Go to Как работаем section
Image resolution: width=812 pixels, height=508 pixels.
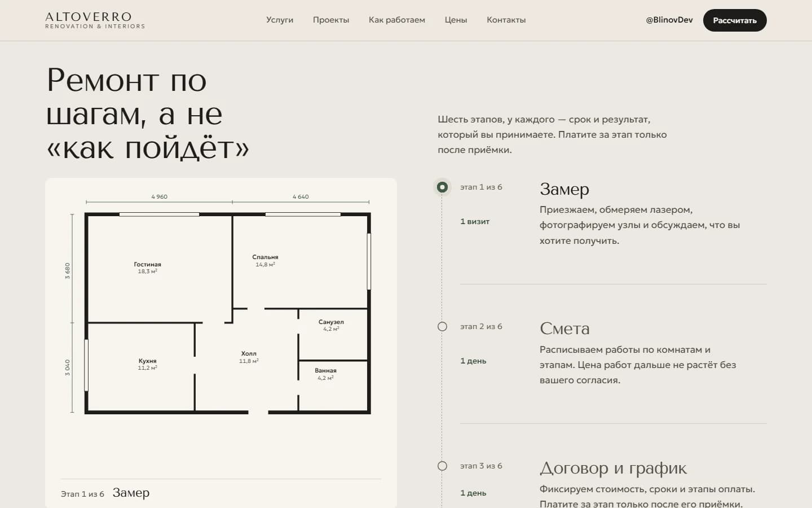(x=397, y=20)
